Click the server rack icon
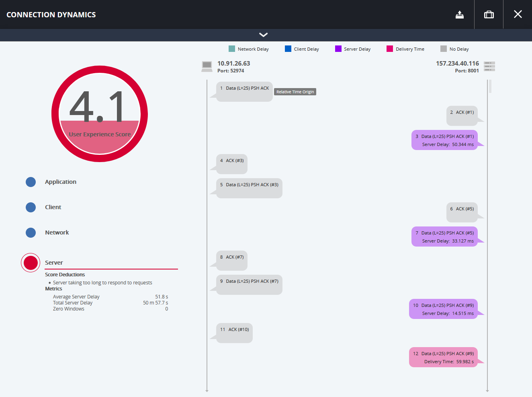Image resolution: width=532 pixels, height=397 pixels. (x=489, y=66)
